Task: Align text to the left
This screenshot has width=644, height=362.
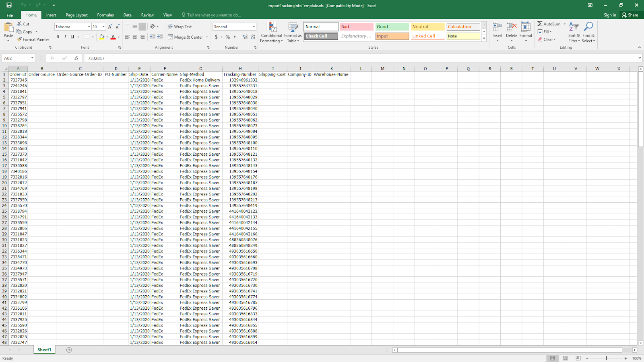Action: click(127, 37)
